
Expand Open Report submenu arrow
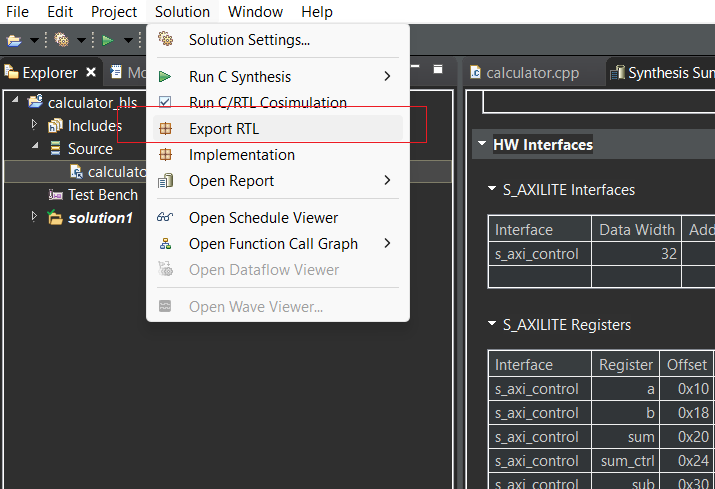(387, 180)
